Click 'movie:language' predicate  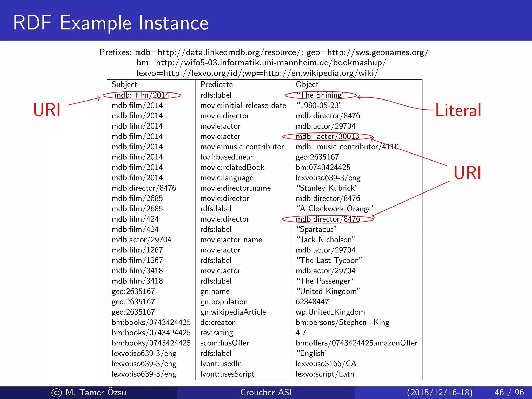[227, 178]
